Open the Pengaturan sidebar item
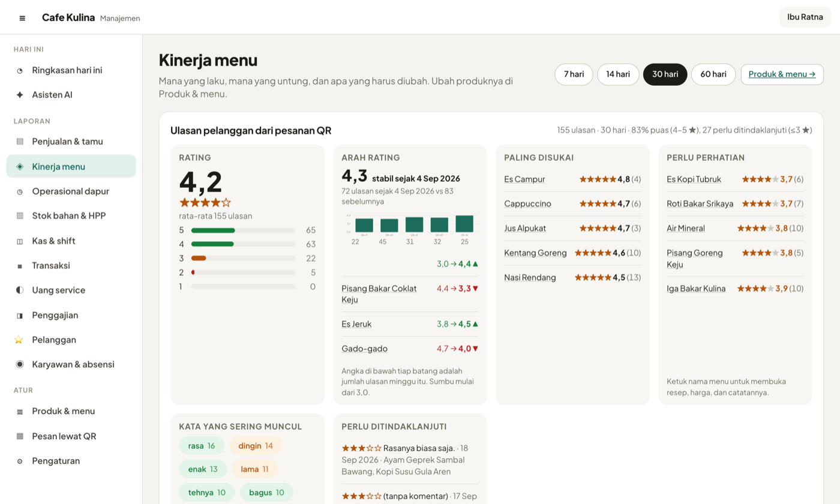This screenshot has height=504, width=840. (71, 461)
